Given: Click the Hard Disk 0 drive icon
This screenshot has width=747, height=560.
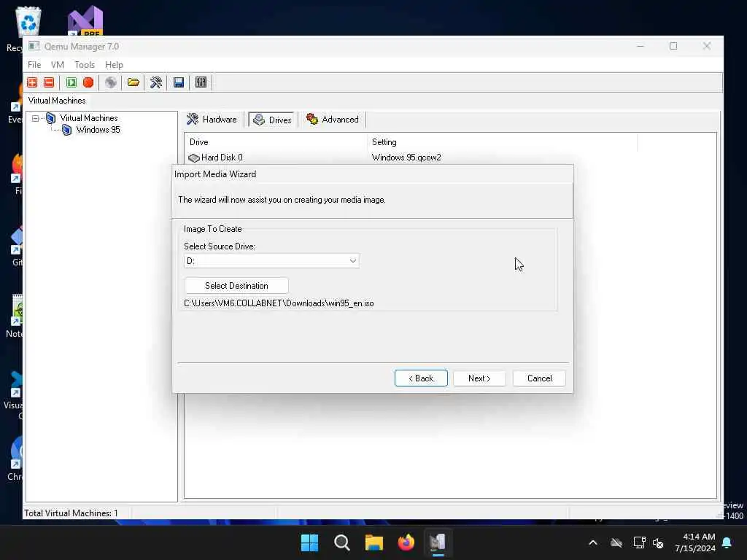Looking at the screenshot, I should click(194, 157).
